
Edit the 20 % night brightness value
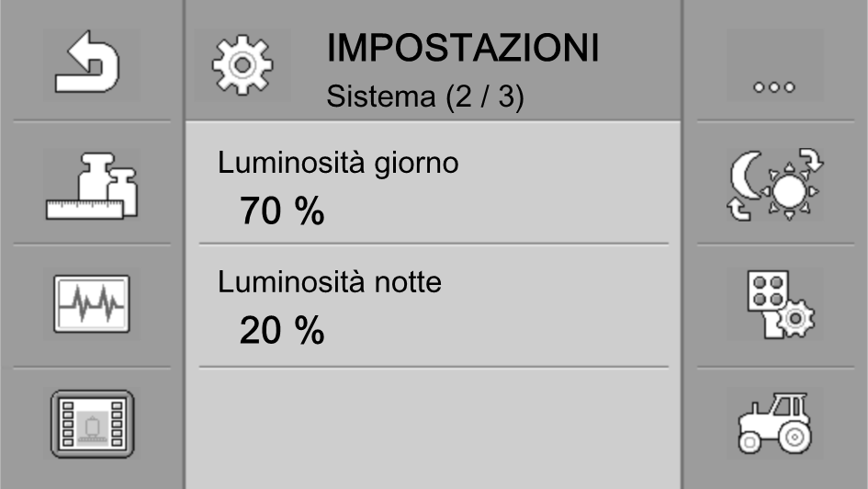[282, 329]
